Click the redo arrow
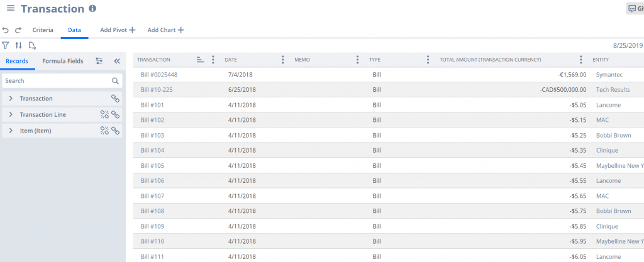 tap(18, 30)
